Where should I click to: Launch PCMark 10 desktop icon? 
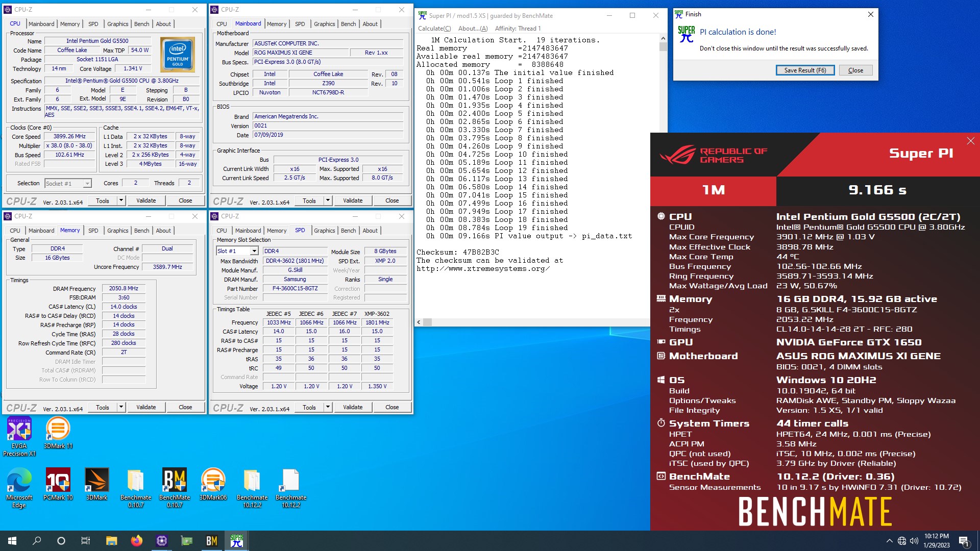click(58, 484)
